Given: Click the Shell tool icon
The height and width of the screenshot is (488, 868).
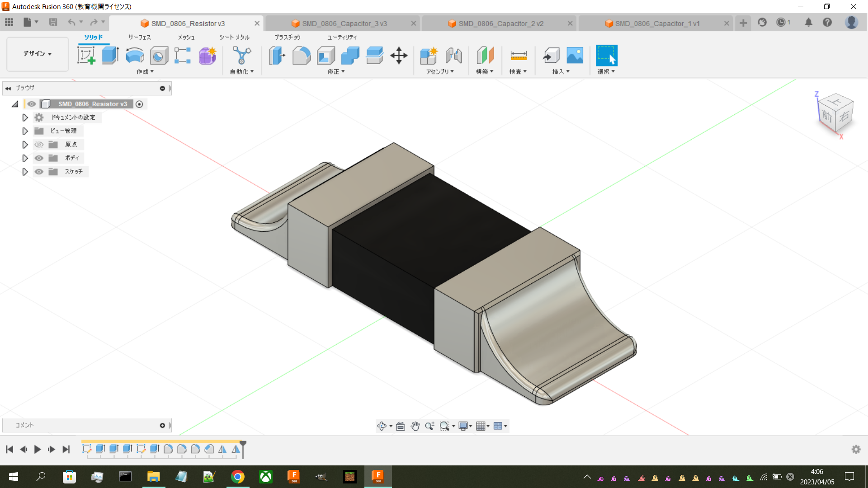Looking at the screenshot, I should click(x=326, y=56).
